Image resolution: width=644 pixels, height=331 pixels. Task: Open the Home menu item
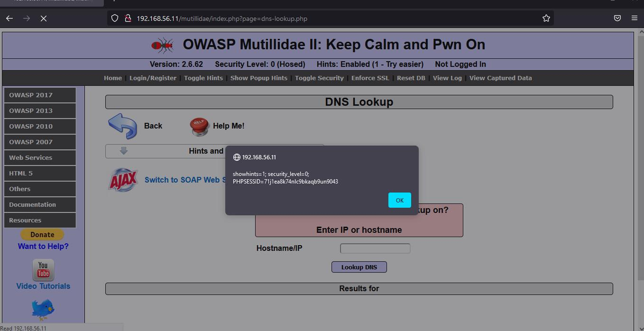(113, 78)
